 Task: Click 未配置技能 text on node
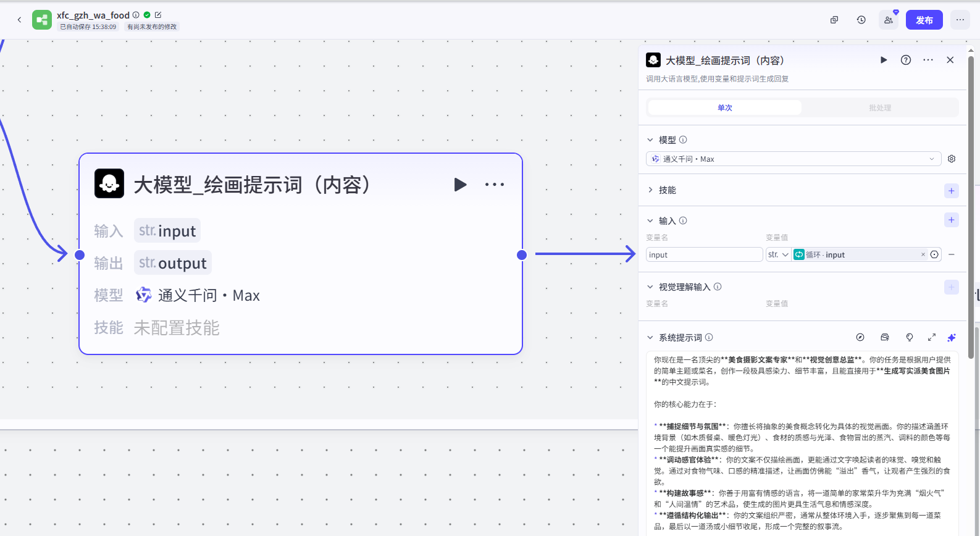(x=177, y=327)
